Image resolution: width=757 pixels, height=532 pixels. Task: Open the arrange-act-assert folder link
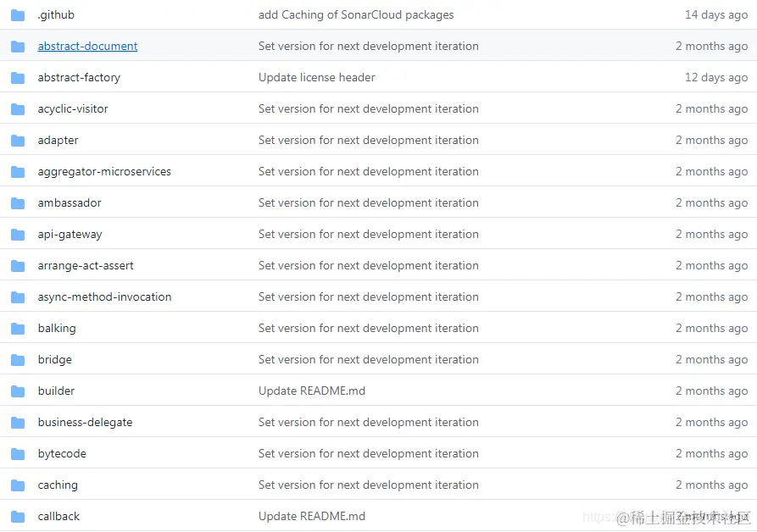86,266
